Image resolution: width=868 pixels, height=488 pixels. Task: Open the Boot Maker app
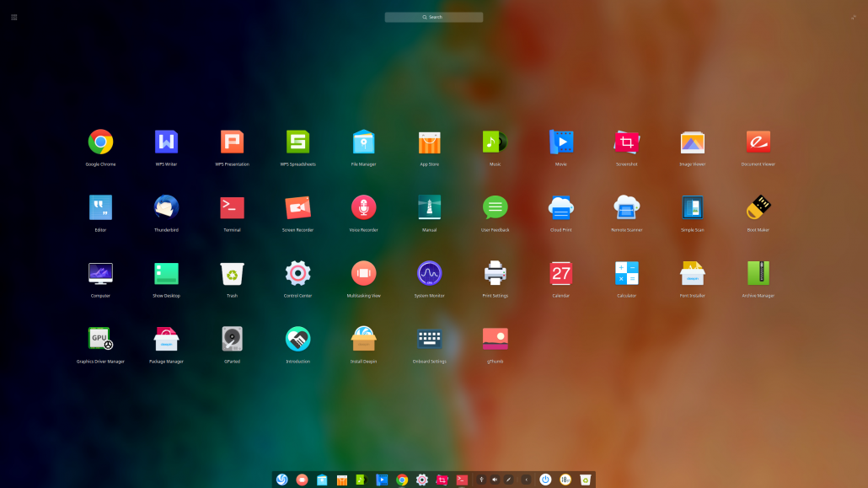coord(758,207)
